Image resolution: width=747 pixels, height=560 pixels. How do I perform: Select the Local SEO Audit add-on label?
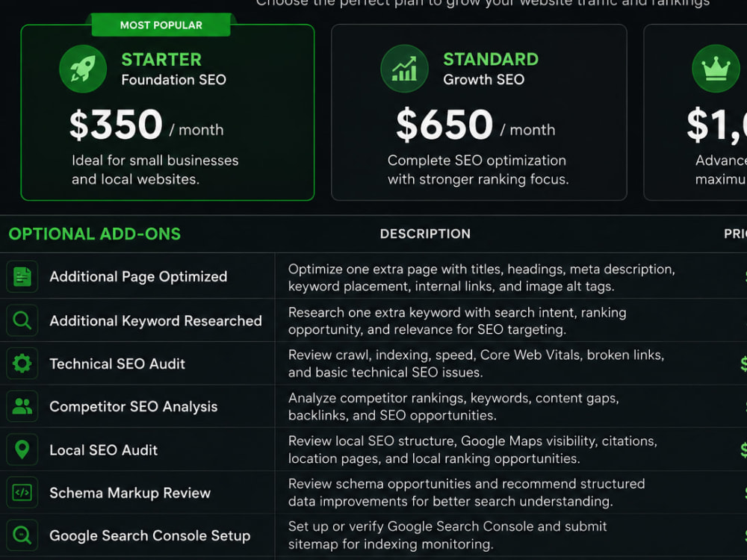pyautogui.click(x=103, y=450)
